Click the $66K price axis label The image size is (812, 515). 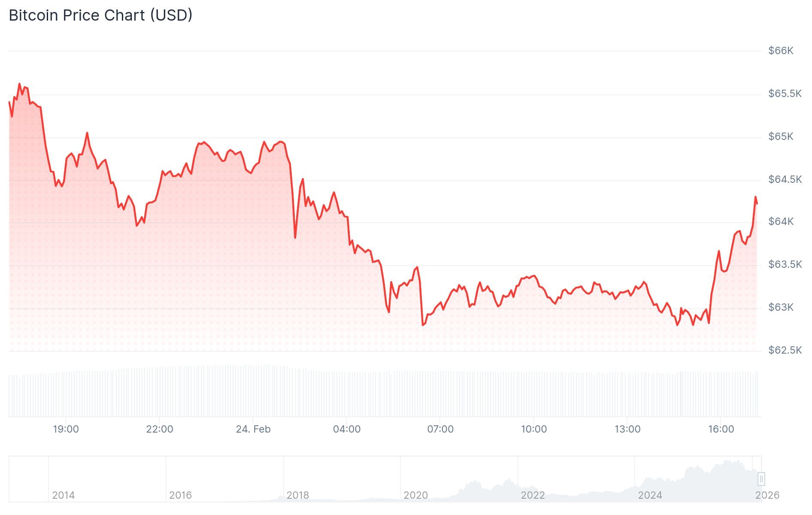pos(781,51)
